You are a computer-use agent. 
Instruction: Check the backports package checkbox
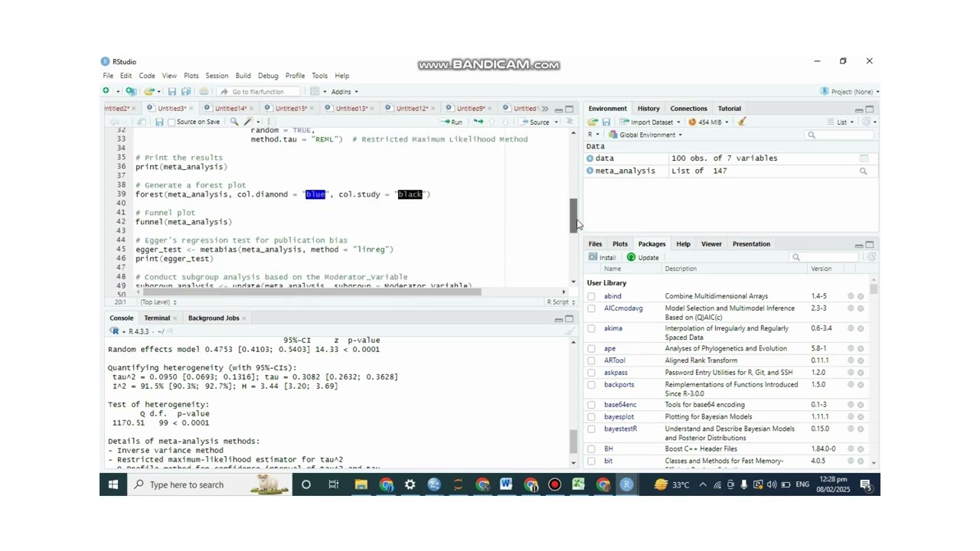[x=591, y=385]
